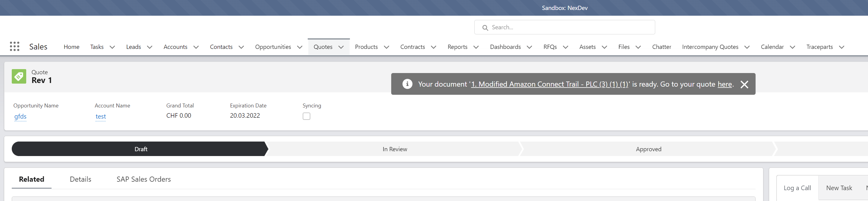Click the green Quote record icon
Screen dimensions: 868x201
click(x=19, y=76)
